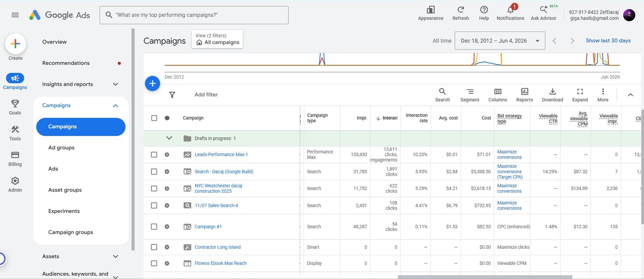Check the Search - Dacaj (Google Build) row

tap(154, 172)
